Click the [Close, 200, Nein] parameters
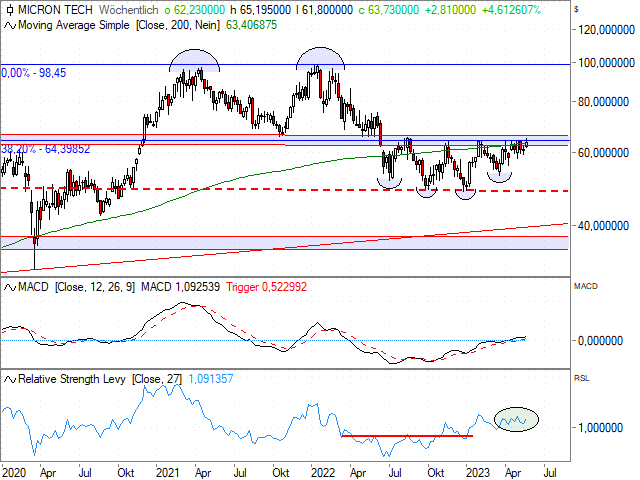Screen dimensions: 640x480 pos(178,25)
